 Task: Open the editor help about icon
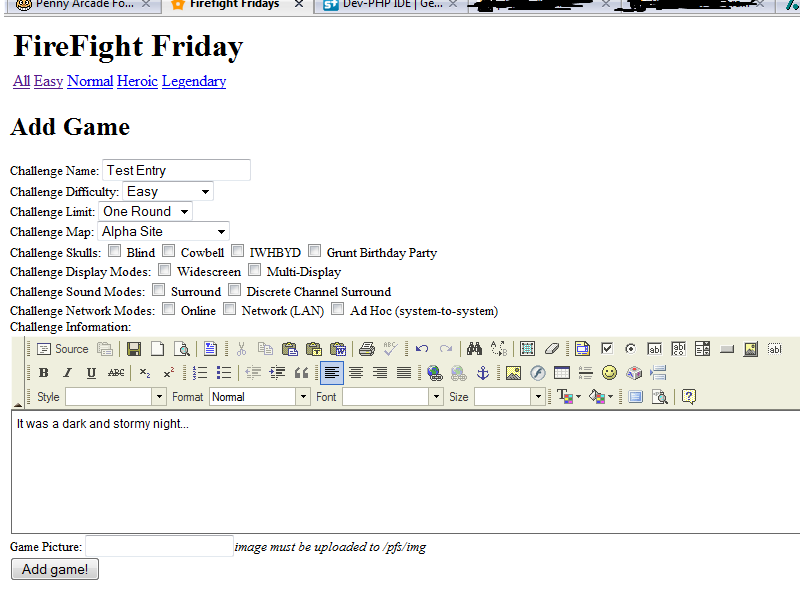pos(688,397)
